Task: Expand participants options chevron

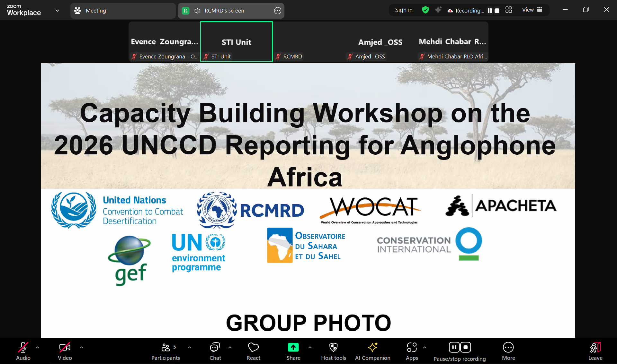Action: click(190, 347)
